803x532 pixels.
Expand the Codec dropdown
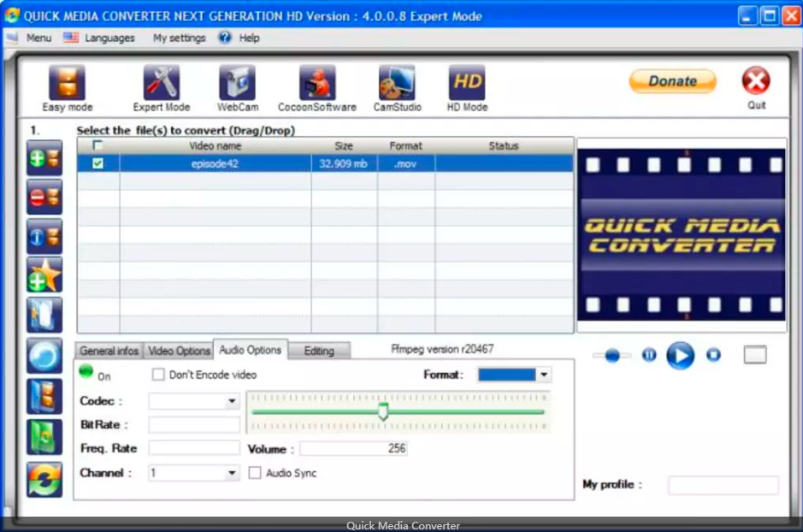tap(232, 402)
